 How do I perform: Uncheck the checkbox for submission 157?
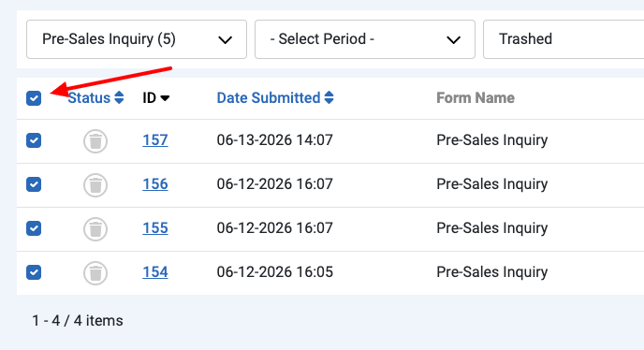coord(34,140)
